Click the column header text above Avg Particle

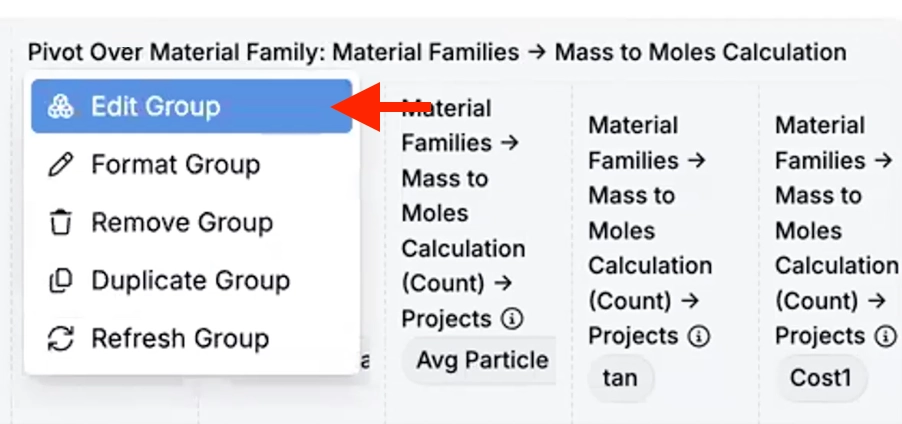pos(462,213)
